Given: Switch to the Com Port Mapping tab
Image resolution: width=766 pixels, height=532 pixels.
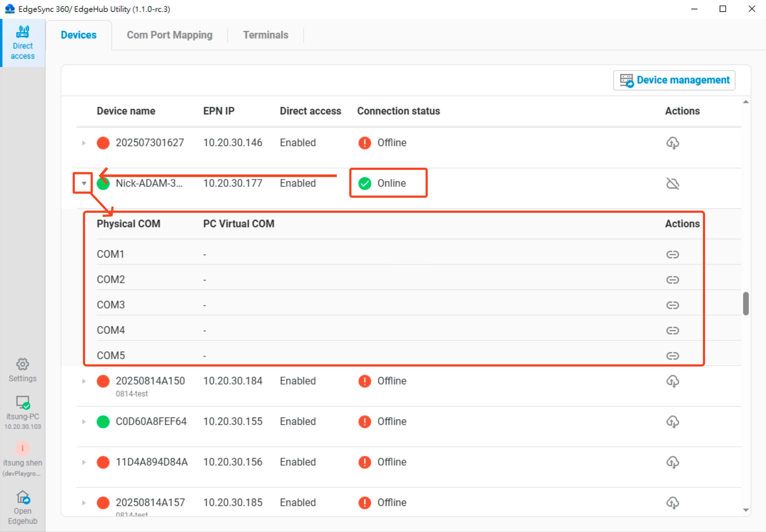Looking at the screenshot, I should tap(169, 35).
